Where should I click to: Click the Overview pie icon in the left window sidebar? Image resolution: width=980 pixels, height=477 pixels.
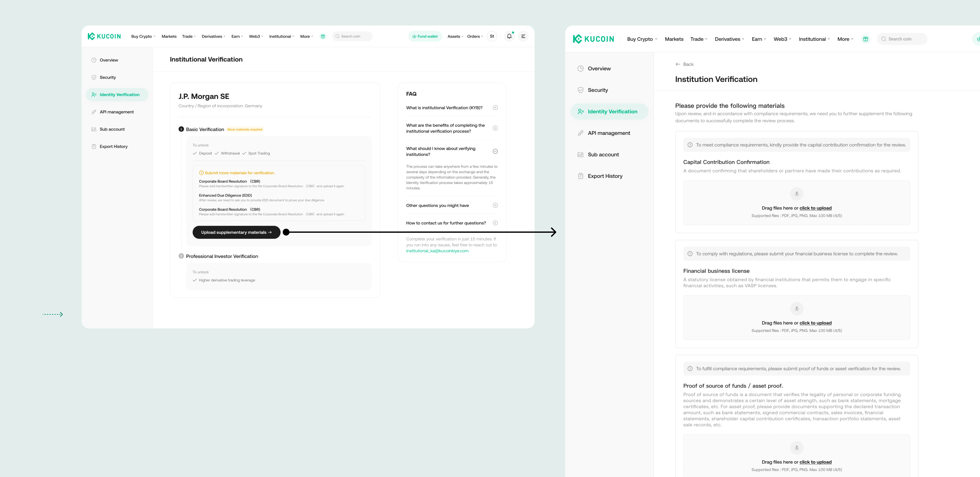coord(94,60)
